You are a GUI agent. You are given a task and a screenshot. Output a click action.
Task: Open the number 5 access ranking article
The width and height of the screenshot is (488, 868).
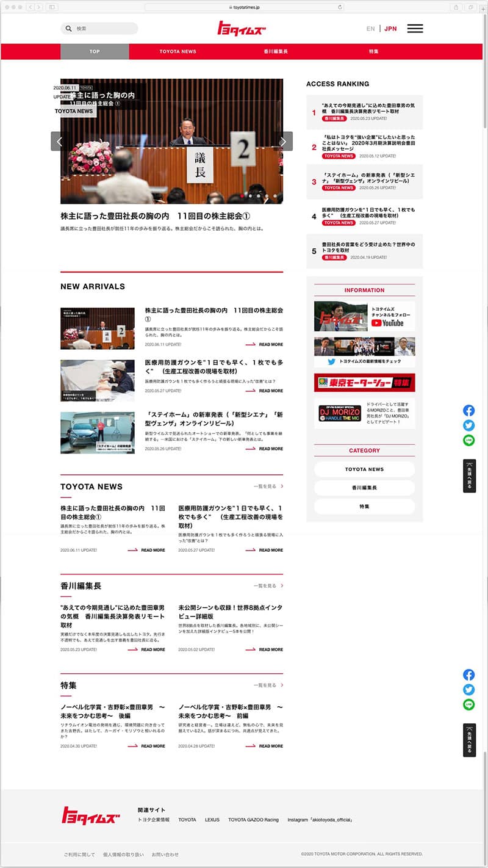(x=365, y=251)
